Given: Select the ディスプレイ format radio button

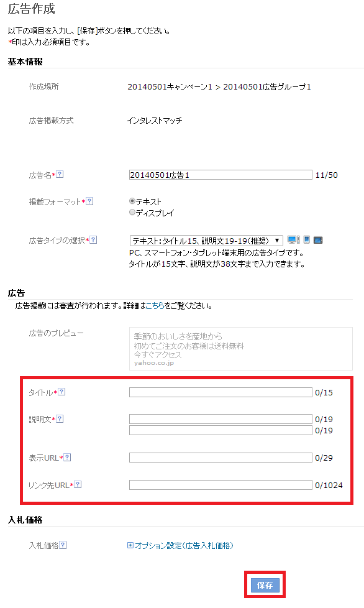Looking at the screenshot, I should (132, 213).
